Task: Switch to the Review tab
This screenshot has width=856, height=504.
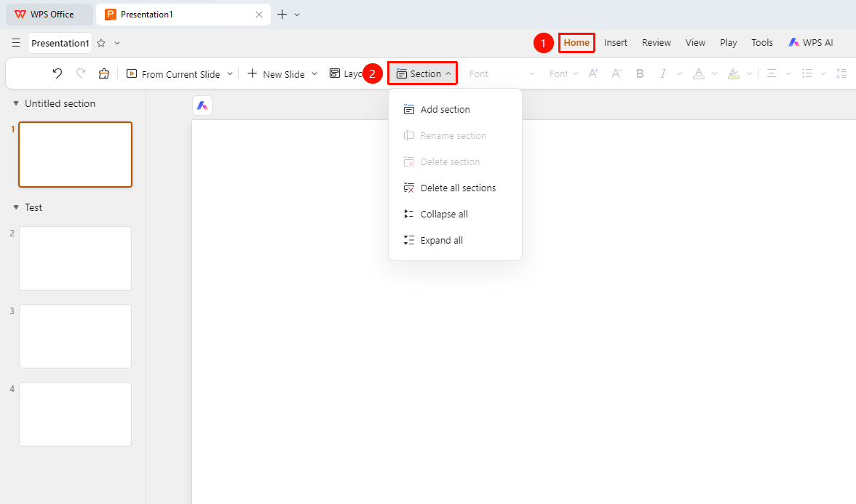Action: [x=657, y=42]
